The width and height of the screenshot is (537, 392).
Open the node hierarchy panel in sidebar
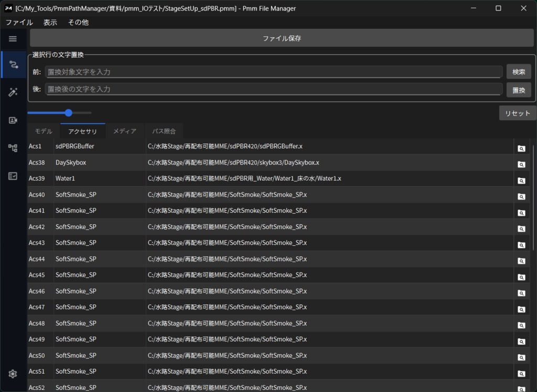point(12,148)
